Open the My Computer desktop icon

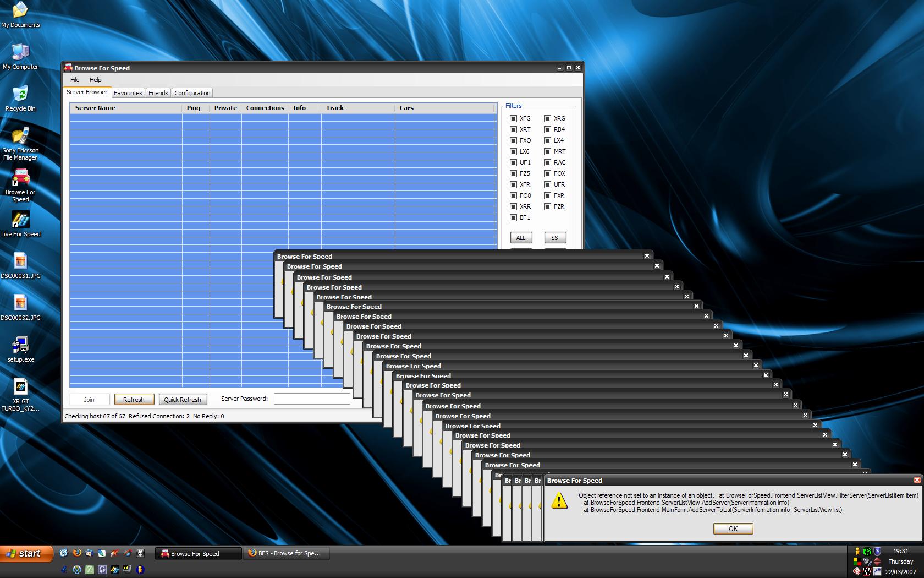[20, 56]
